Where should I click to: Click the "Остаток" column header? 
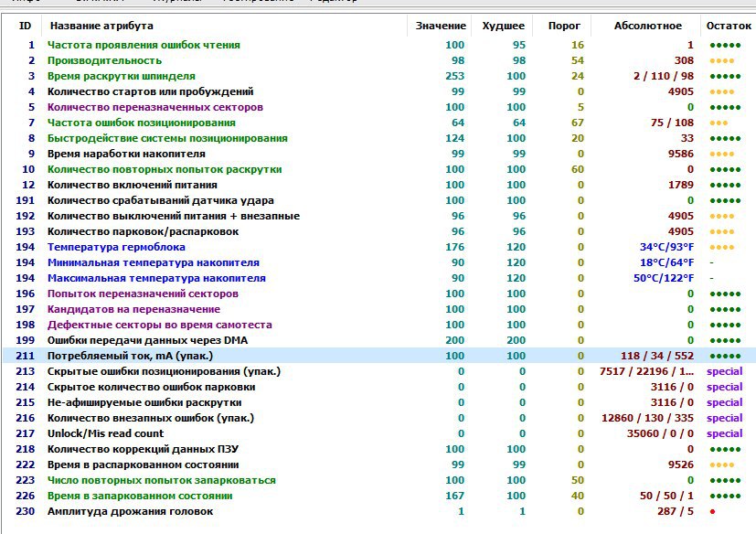[729, 26]
